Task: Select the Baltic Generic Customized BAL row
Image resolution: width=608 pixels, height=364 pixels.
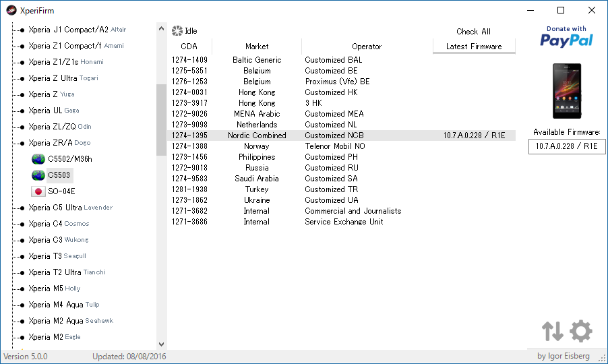Action: coord(341,60)
